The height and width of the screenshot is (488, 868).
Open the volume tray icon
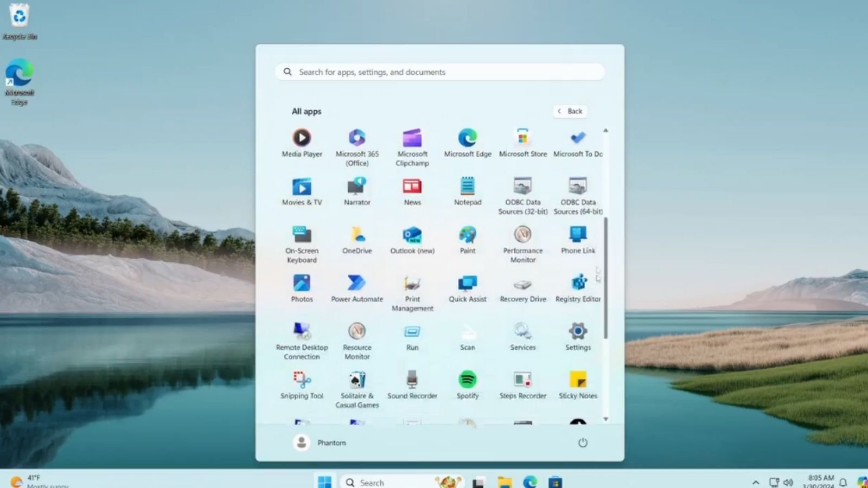pos(788,482)
